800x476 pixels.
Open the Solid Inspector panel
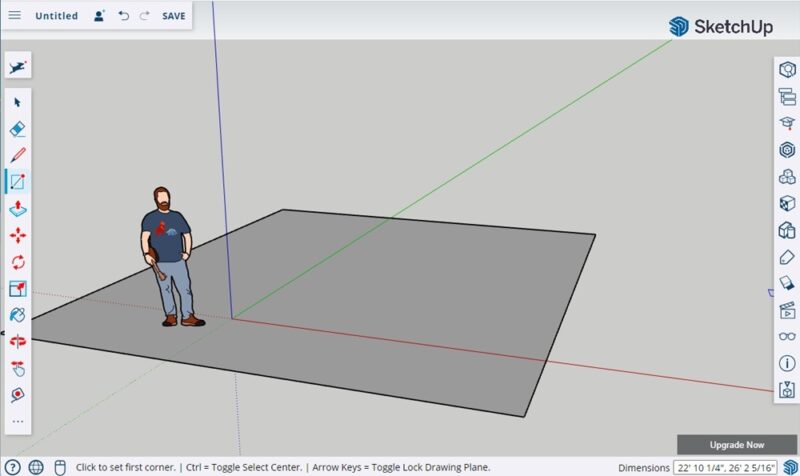(x=787, y=390)
